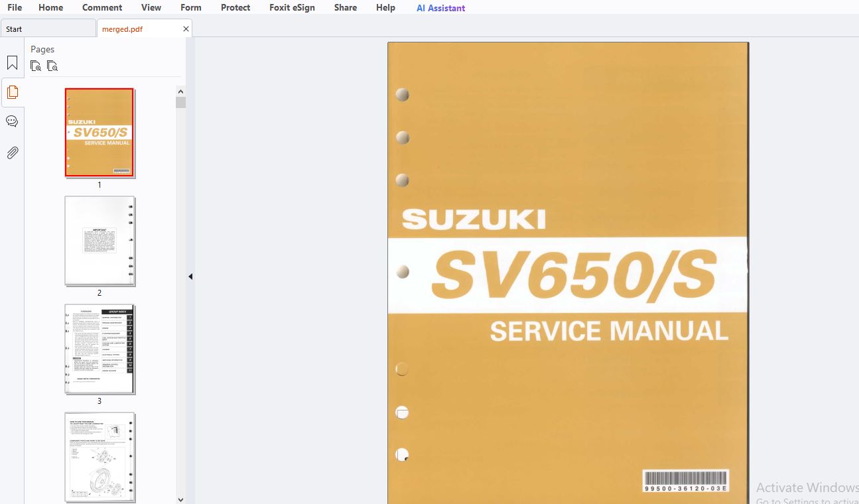This screenshot has width=859, height=504.
Task: Select the Pages panel icon in sidebar
Action: click(x=12, y=92)
